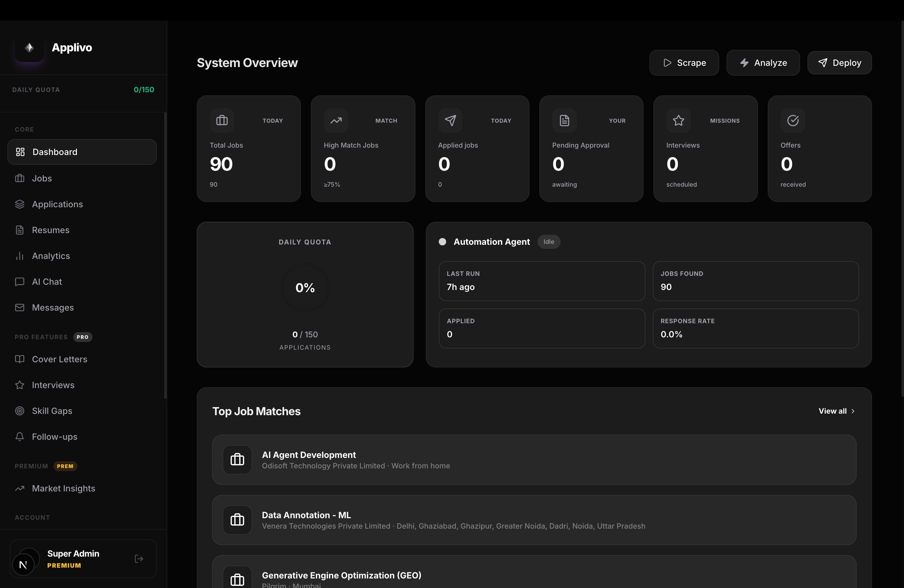
Task: Go to Jobs page
Action: 82,178
